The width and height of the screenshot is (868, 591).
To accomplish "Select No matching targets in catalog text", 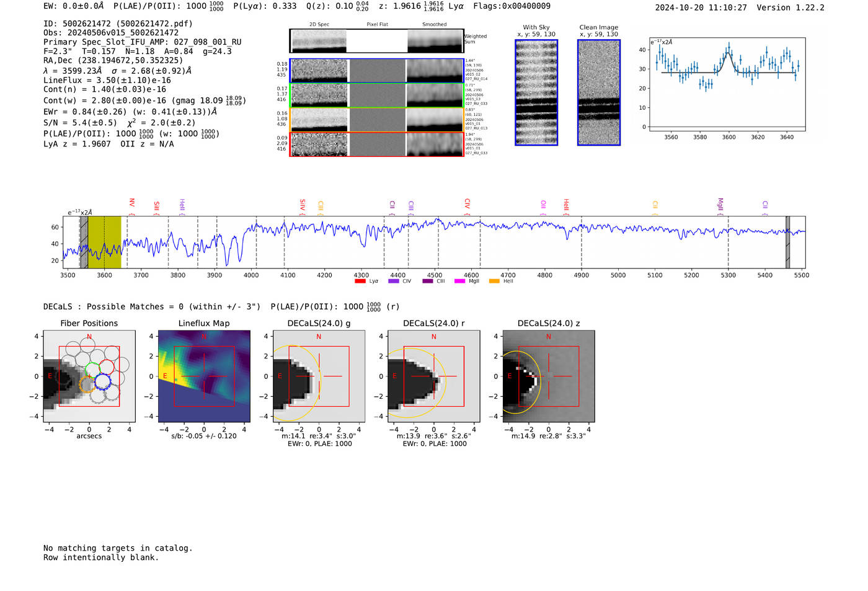I will (118, 548).
